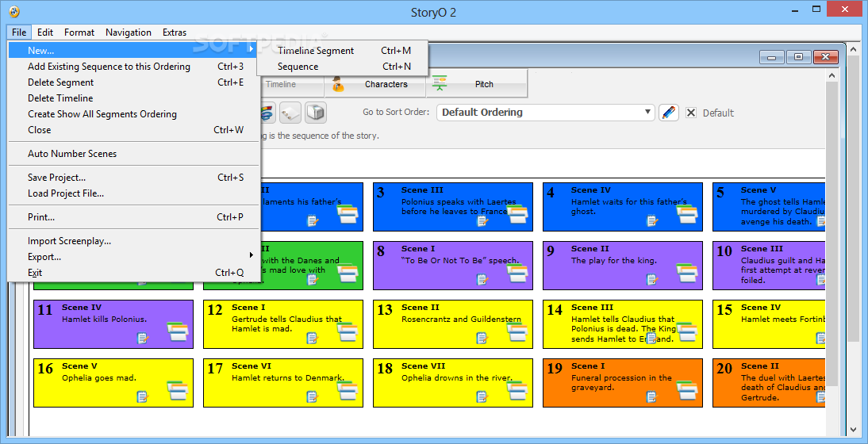Screen dimensions: 868x444
Task: Click 'Rosencrantz and Guildenstern' text
Action: tap(461, 319)
